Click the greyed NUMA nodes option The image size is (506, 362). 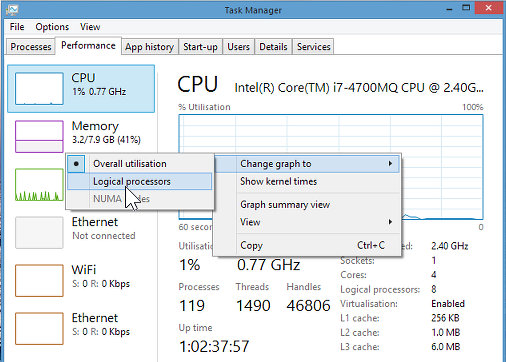(140, 199)
